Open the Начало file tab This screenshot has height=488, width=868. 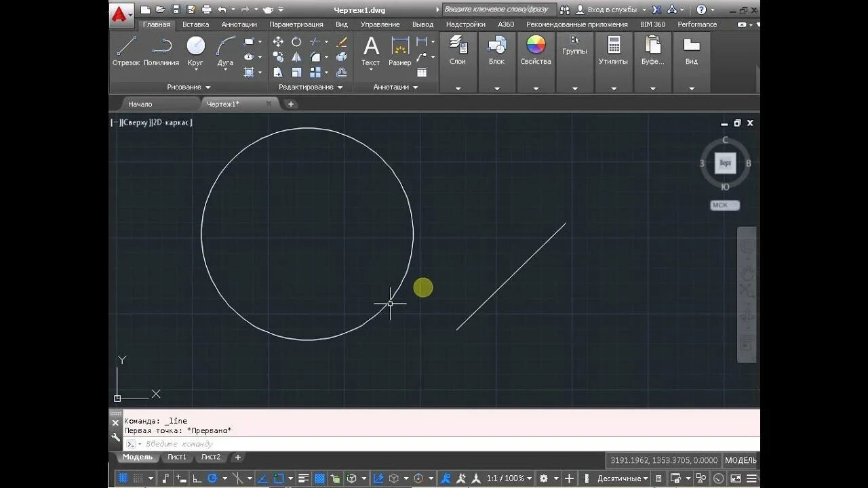[x=140, y=104]
